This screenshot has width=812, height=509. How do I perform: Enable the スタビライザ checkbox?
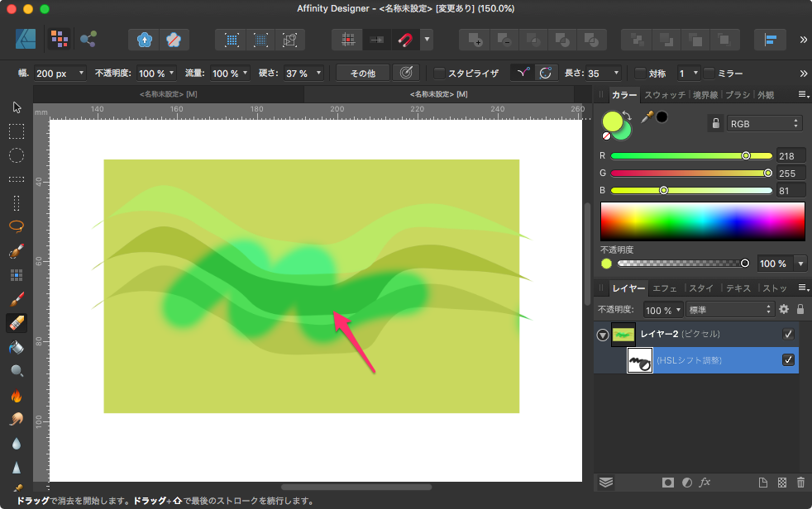point(440,74)
